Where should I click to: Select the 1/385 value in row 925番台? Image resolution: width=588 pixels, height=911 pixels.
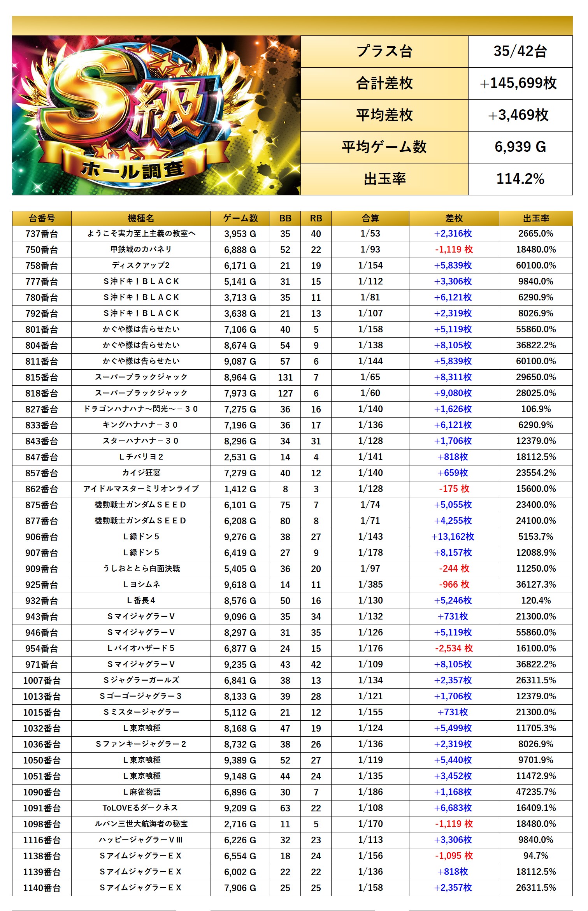(370, 585)
